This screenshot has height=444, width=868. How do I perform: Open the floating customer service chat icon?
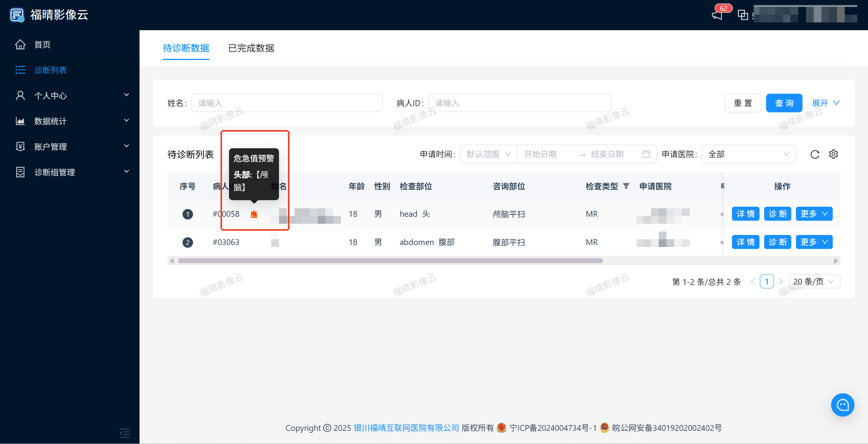[842, 405]
